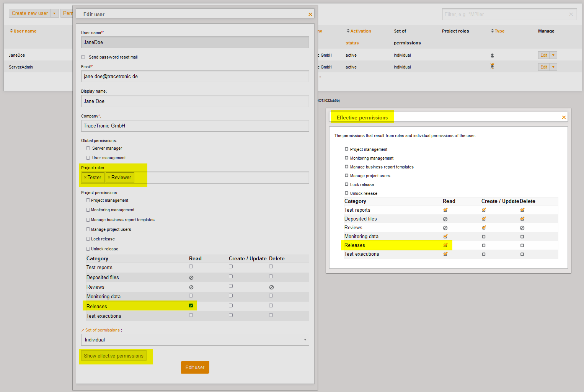This screenshot has width=584, height=392.
Task: Click sort arrows beside Activation status
Action: pyautogui.click(x=348, y=31)
